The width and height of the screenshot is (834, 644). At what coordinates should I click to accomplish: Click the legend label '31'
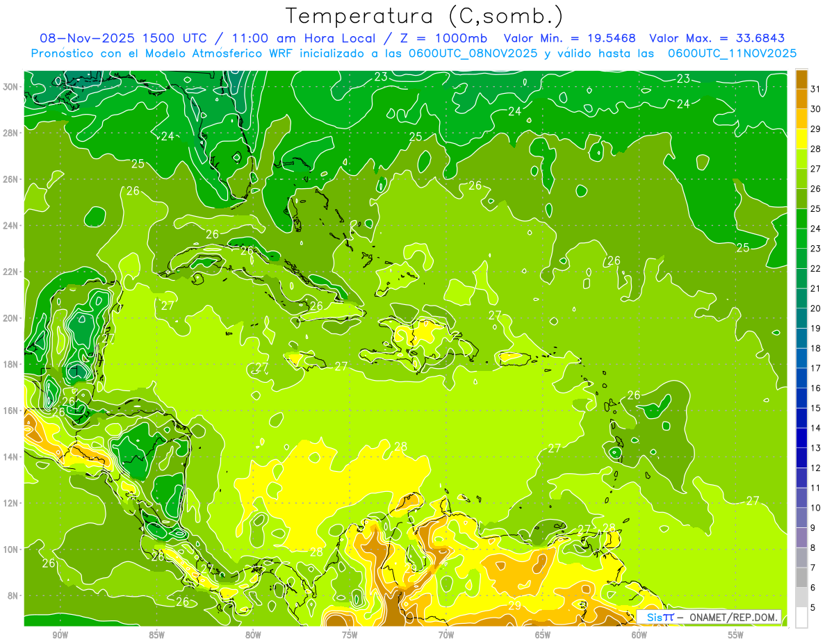(815, 89)
